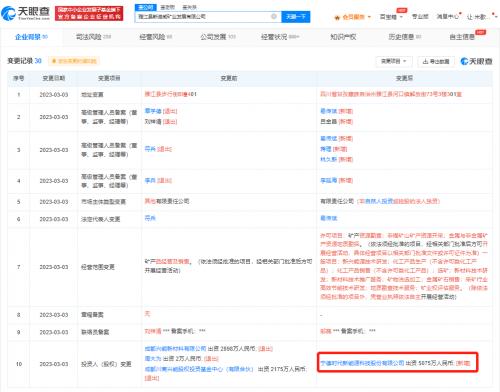This screenshot has width=500, height=392.
Task: Open the 百宝箱 dropdown menu
Action: point(391,17)
